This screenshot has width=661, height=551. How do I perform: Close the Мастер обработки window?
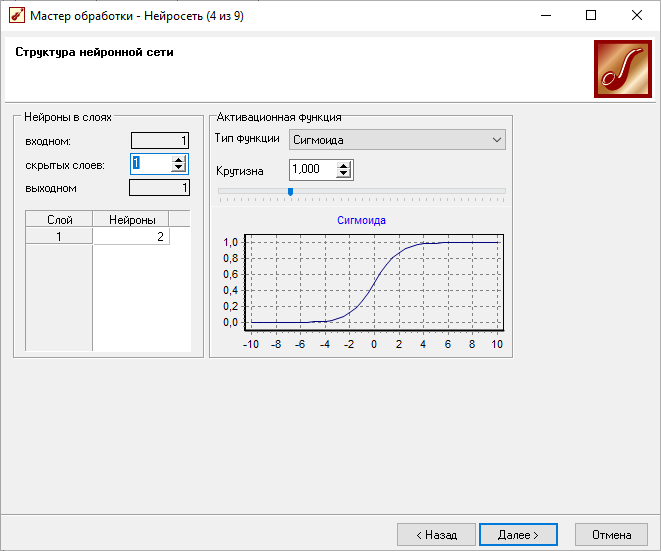coord(637,16)
